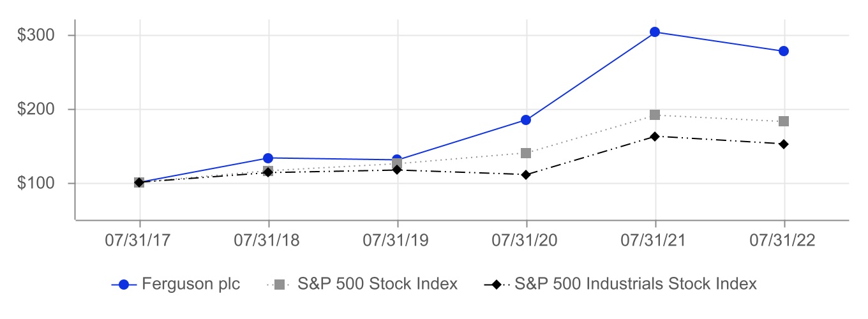Click Industrials diamond marker at 07/31/22
This screenshot has height=319, width=868.
tap(784, 144)
